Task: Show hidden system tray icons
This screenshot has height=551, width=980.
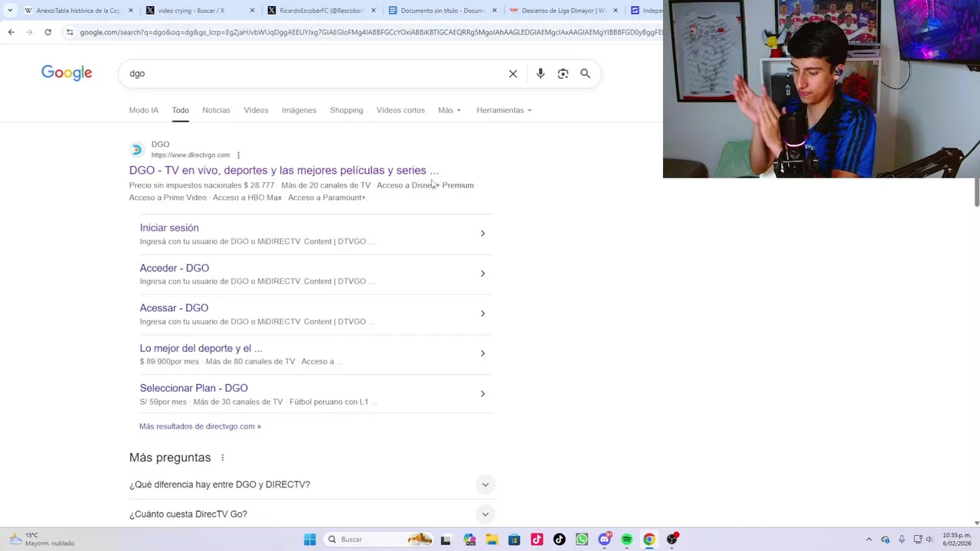Action: pyautogui.click(x=868, y=540)
